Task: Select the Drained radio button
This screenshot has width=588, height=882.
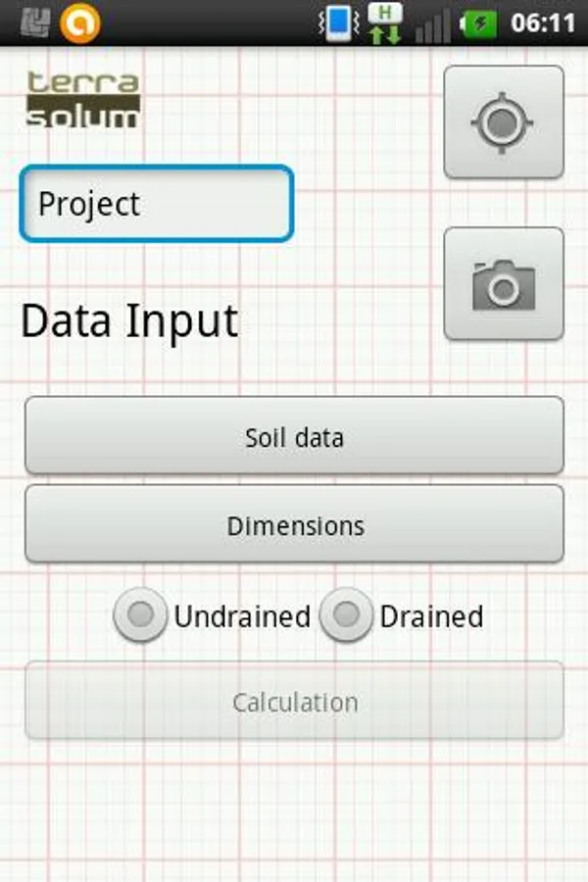Action: point(346,615)
